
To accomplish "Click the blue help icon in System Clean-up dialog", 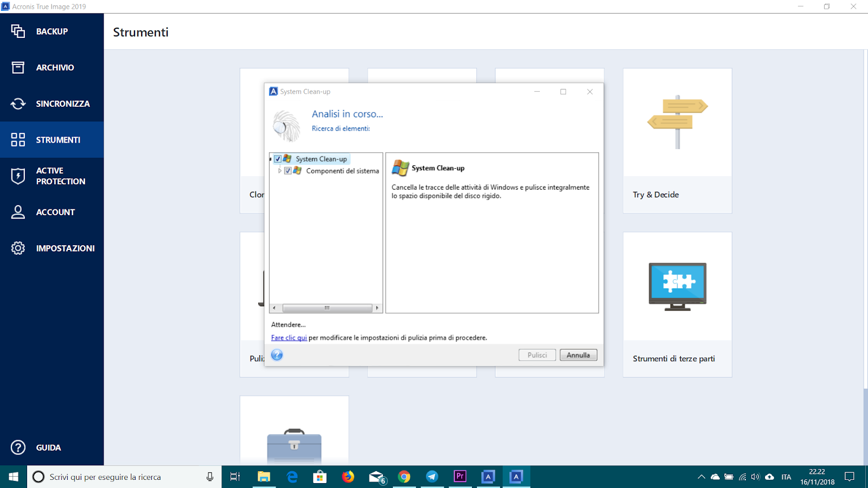I will 277,355.
